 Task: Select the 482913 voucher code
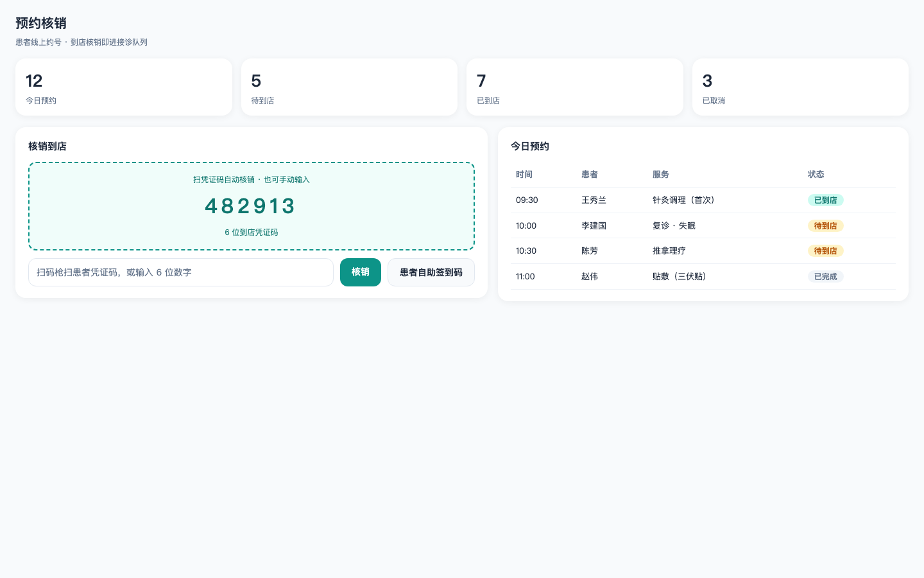(x=251, y=206)
